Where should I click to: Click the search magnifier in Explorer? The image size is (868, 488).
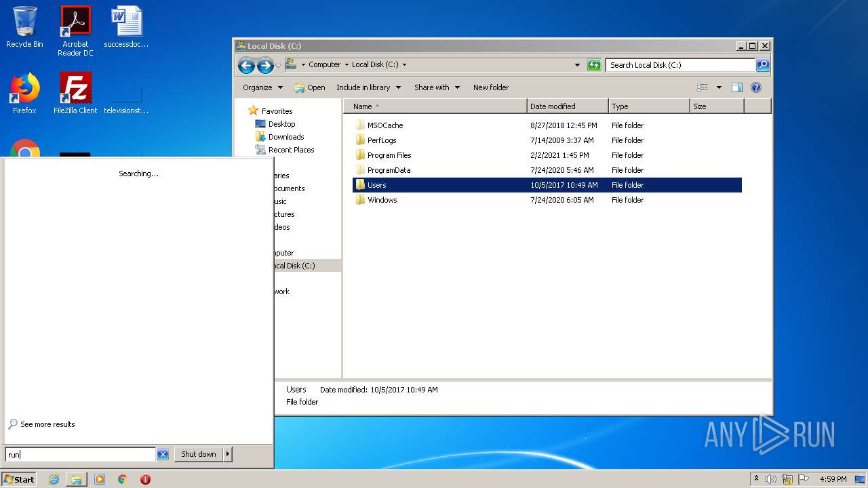[x=763, y=65]
